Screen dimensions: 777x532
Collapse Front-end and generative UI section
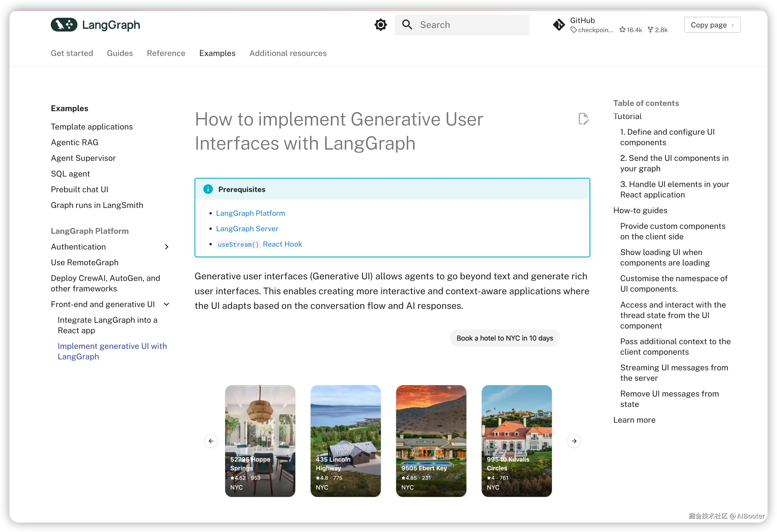coord(167,304)
